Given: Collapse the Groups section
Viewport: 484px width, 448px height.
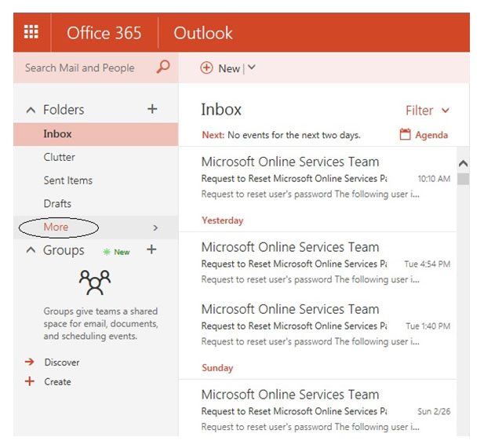Looking at the screenshot, I should (31, 249).
